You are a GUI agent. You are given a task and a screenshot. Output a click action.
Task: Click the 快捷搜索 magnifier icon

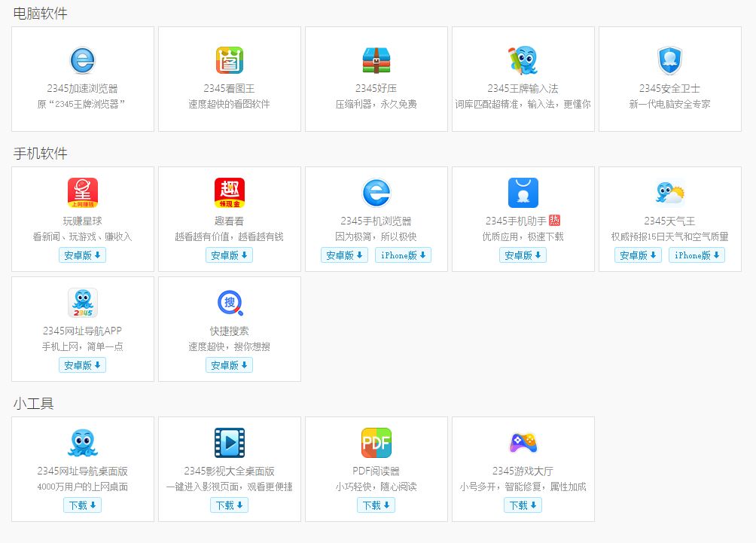[x=230, y=303]
